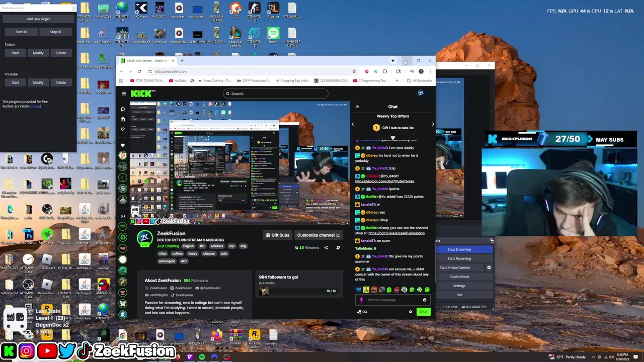644x362 pixels.
Task: Open the League of Legends desktop shortcut
Action: tap(235, 37)
